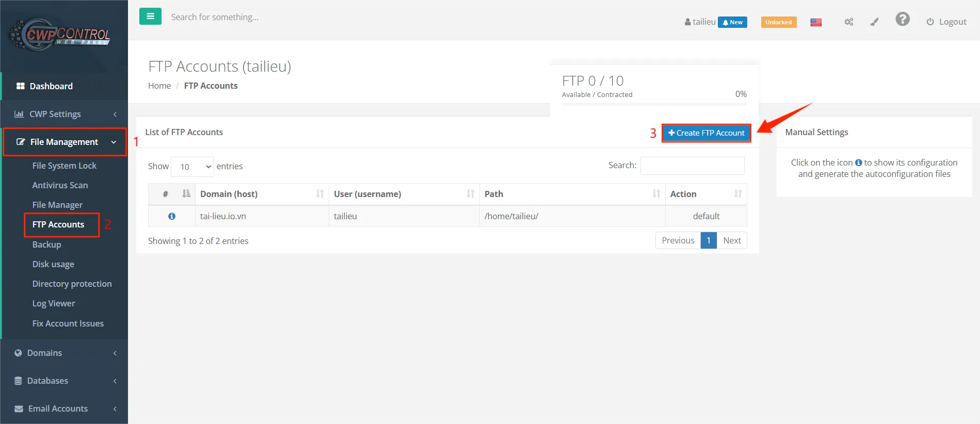The width and height of the screenshot is (980, 424).
Task: Click the info icon in tai-lieu.io.vn row
Action: point(172,216)
